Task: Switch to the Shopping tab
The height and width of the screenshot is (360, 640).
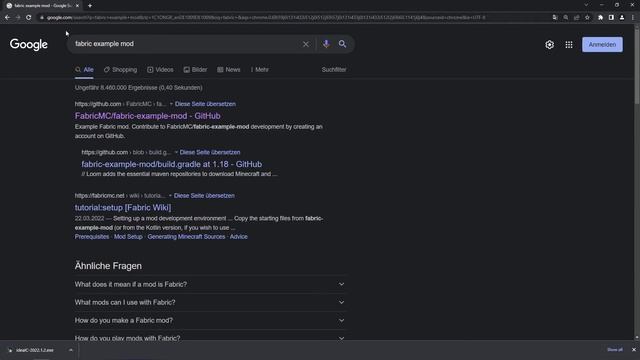Action: click(120, 70)
